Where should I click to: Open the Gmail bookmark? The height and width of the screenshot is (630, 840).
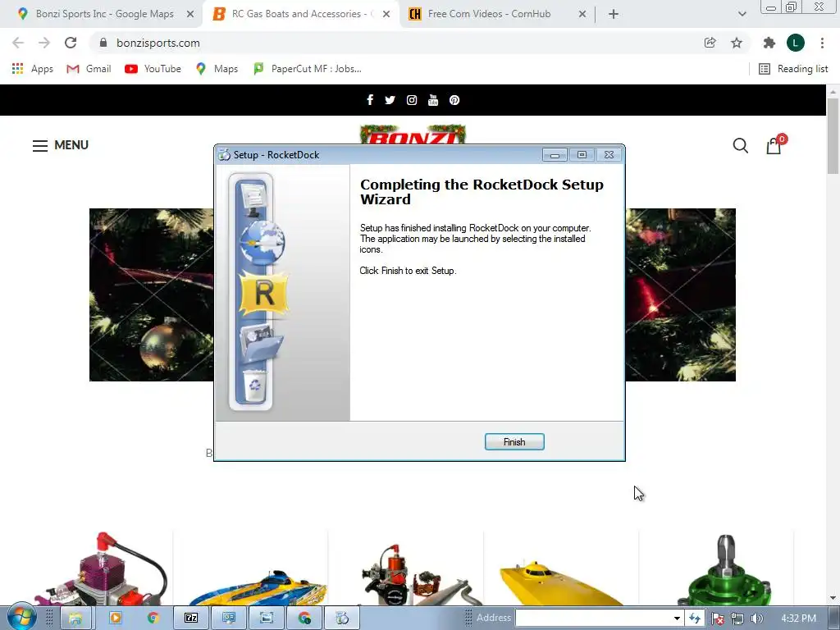point(89,69)
